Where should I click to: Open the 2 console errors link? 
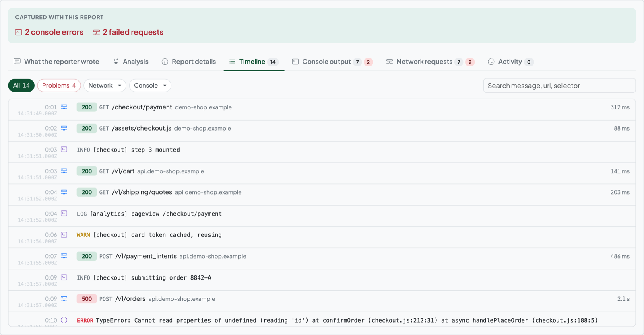pyautogui.click(x=49, y=32)
